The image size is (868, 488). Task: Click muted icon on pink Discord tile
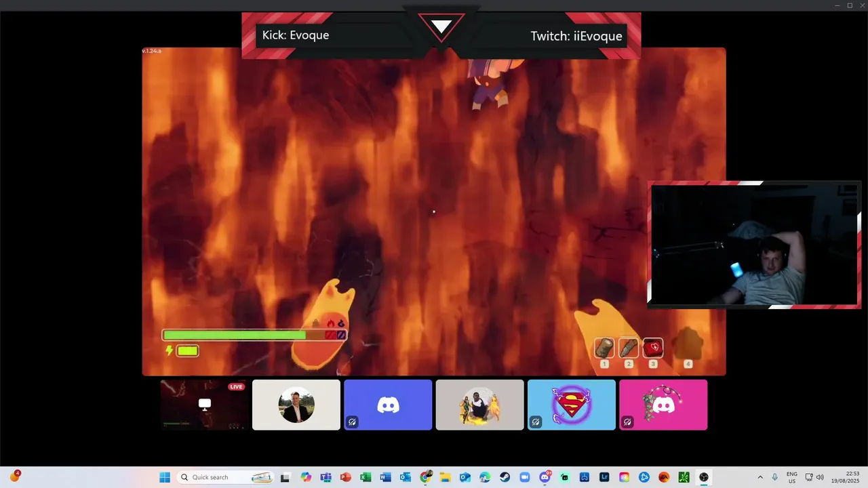(627, 422)
